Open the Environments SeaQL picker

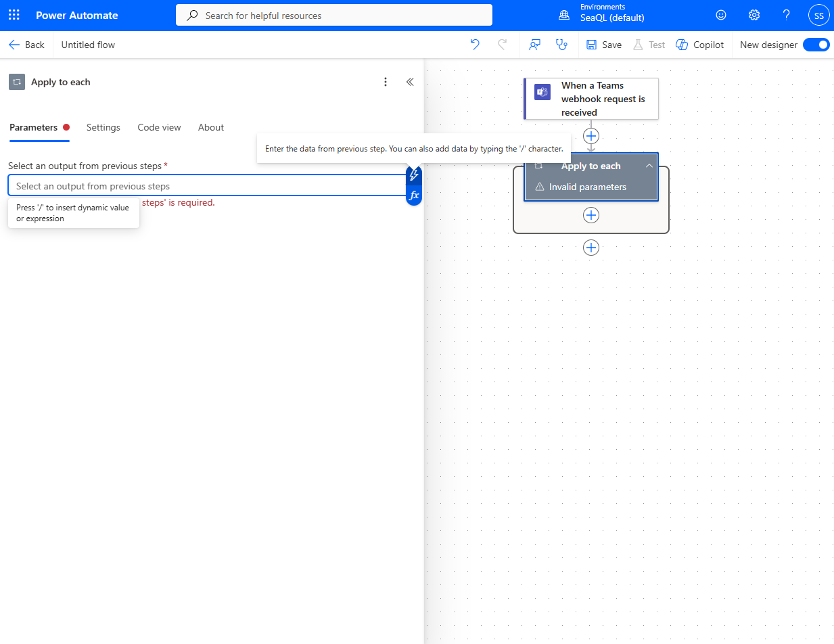tap(602, 13)
